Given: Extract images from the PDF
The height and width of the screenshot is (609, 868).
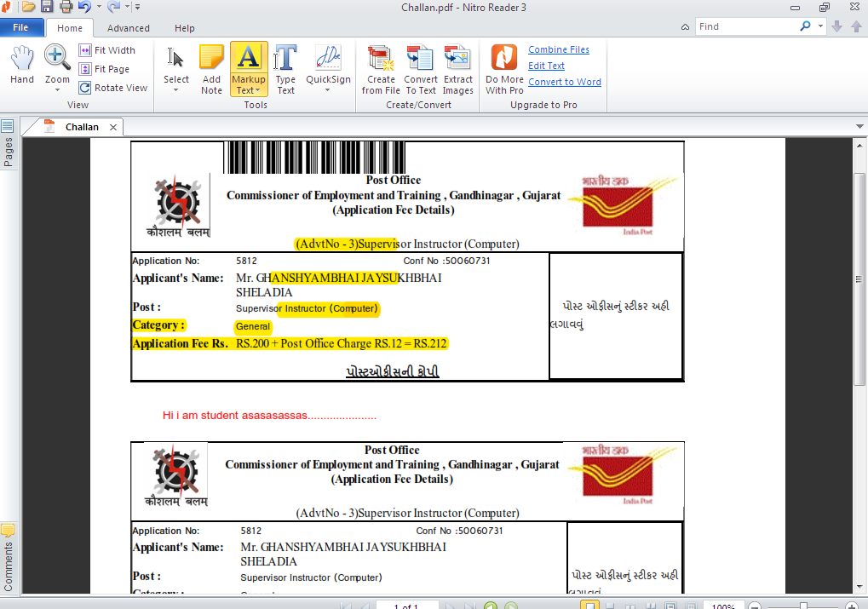Looking at the screenshot, I should 457,69.
